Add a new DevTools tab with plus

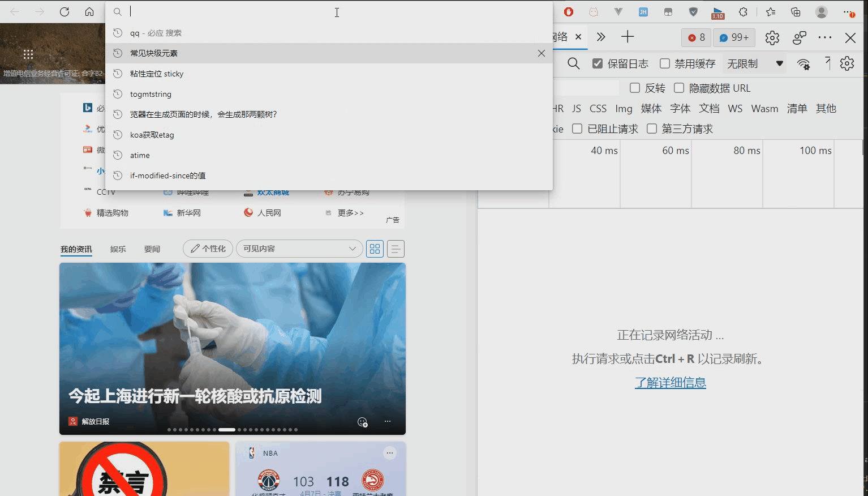pyautogui.click(x=628, y=37)
